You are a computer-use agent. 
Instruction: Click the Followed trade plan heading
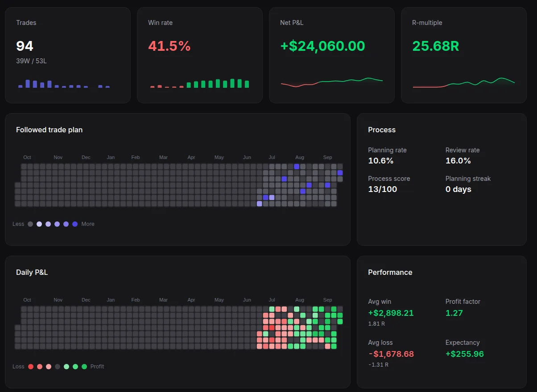49,130
